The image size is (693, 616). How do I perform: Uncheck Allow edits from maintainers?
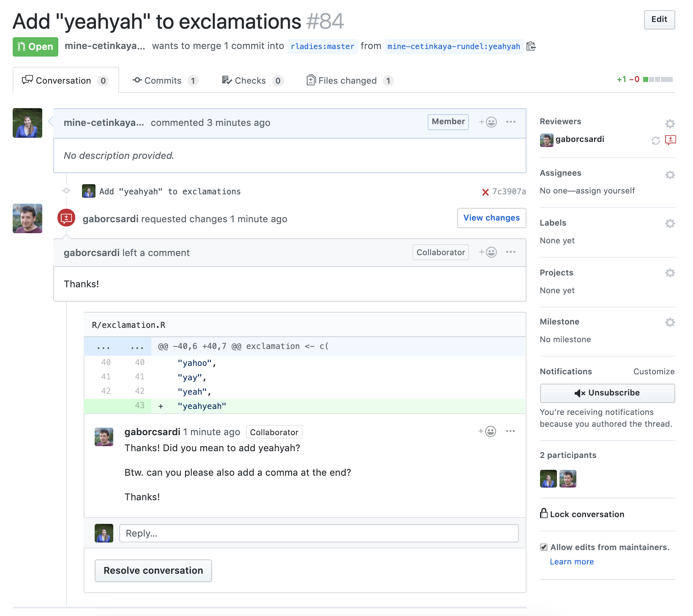pyautogui.click(x=544, y=547)
